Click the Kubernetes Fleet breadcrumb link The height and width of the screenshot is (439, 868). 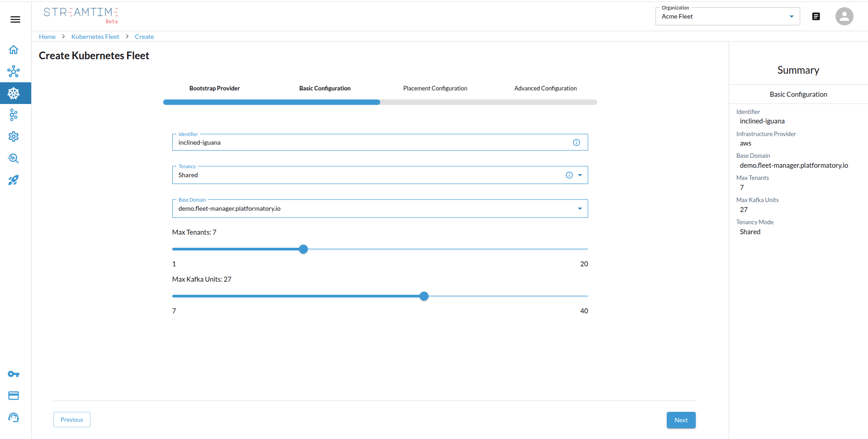[95, 37]
